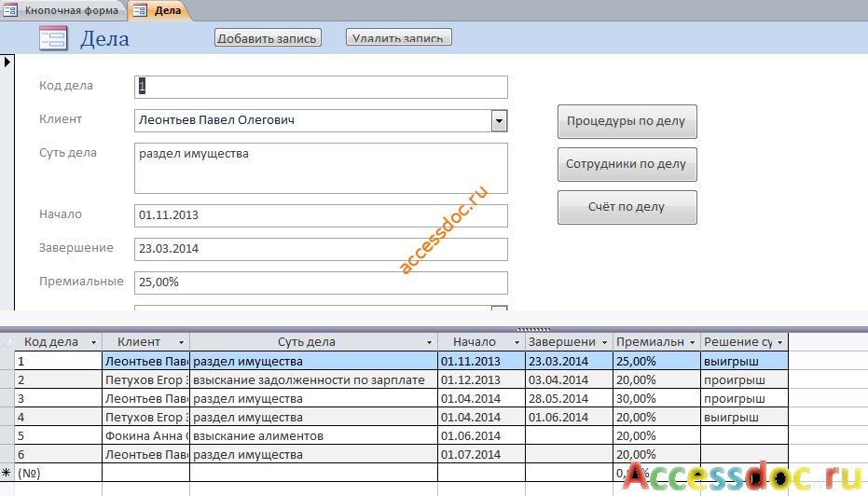
Task: Click выигрыш cell in row 4
Action: [x=745, y=417]
